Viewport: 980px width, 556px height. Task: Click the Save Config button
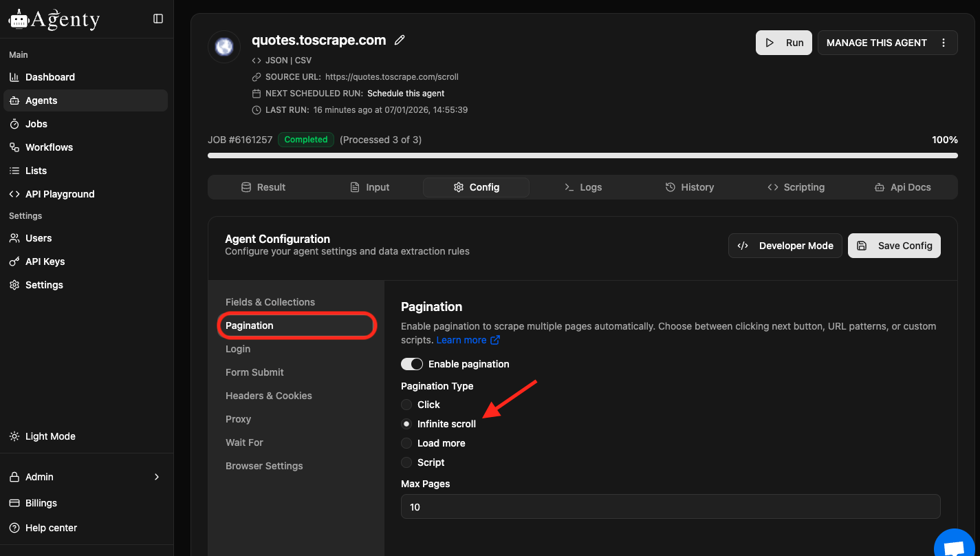(x=894, y=246)
